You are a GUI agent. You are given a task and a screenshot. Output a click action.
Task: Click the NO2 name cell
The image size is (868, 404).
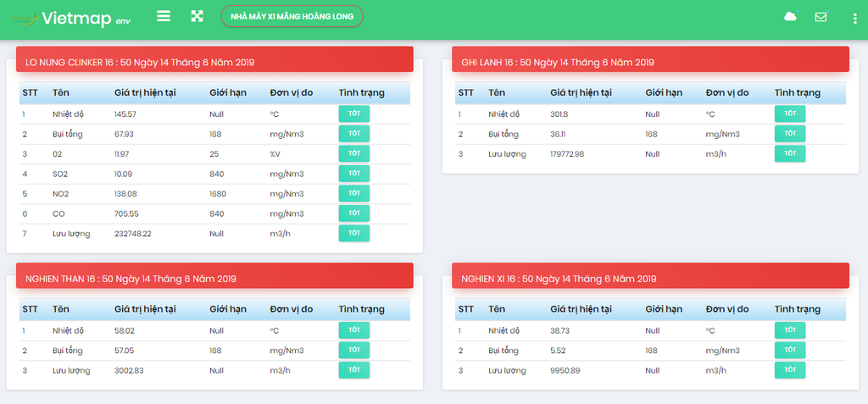(61, 194)
